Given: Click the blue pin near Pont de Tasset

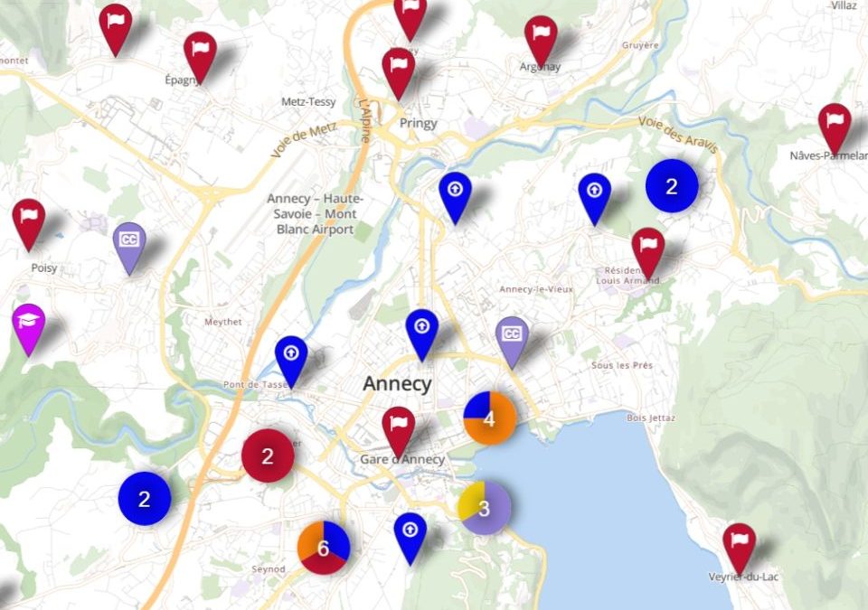Looking at the screenshot, I should tap(291, 357).
